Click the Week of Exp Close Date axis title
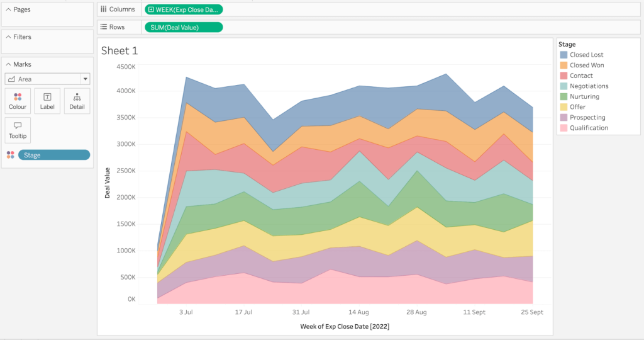Viewport: 644px width, 340px height. pos(345,326)
